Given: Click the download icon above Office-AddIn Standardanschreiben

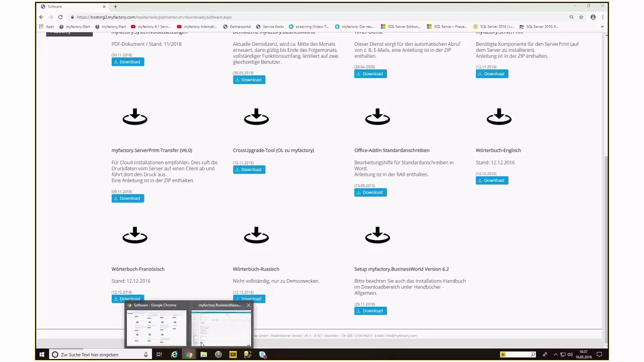Looking at the screenshot, I should (x=377, y=117).
